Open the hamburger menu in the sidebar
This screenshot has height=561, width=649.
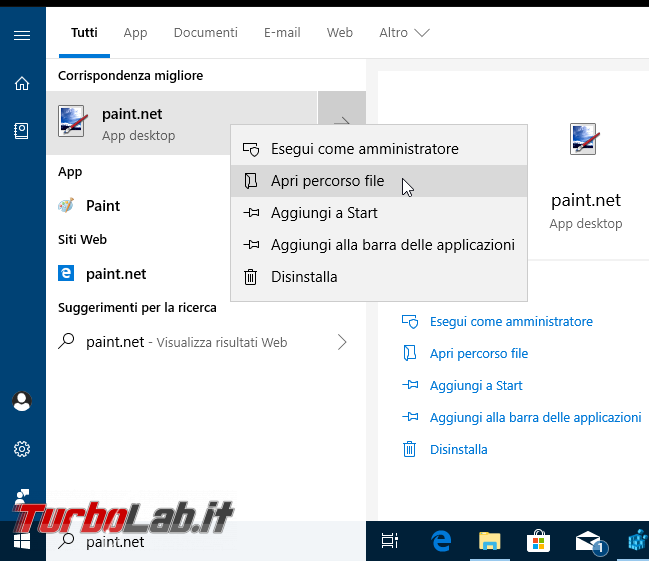click(x=22, y=36)
